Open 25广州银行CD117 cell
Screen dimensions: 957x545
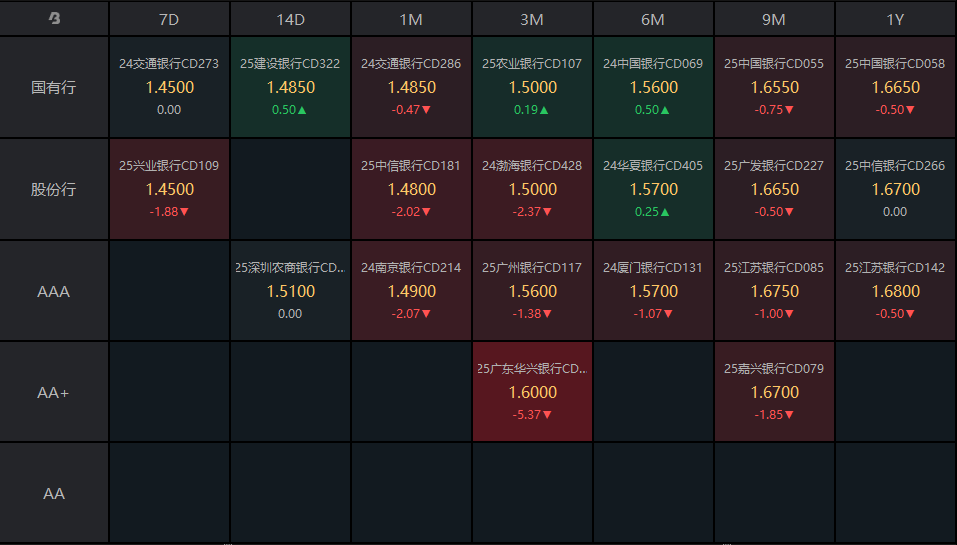pos(532,291)
